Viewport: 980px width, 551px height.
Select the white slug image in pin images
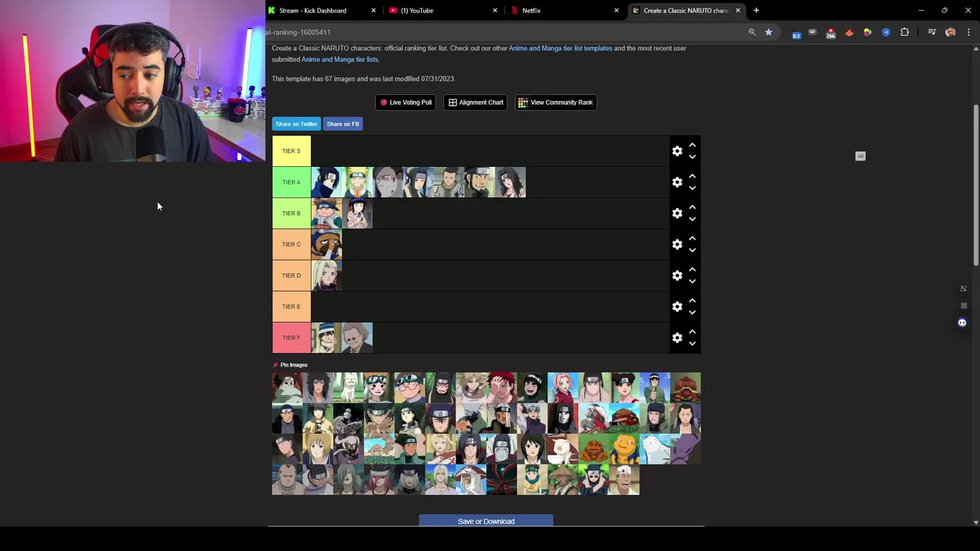coord(655,449)
